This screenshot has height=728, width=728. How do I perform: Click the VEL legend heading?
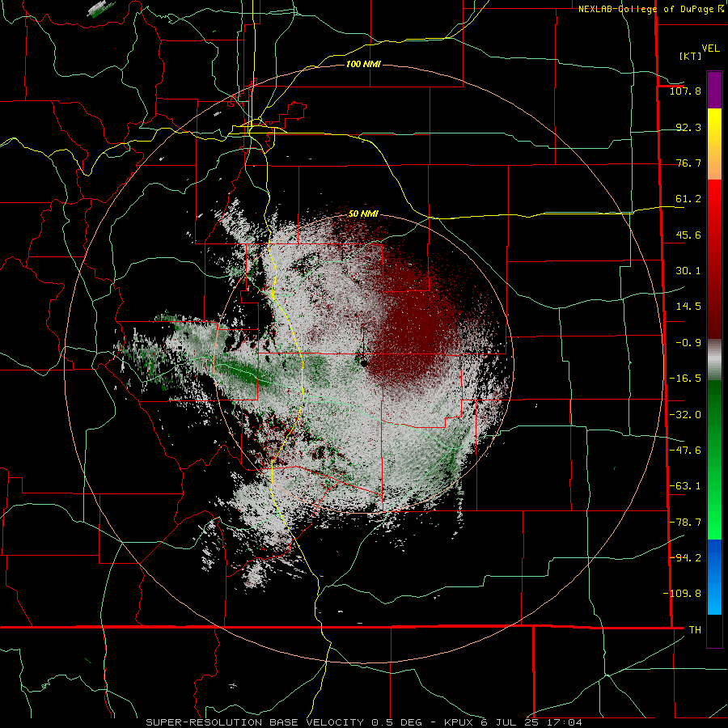click(x=710, y=49)
